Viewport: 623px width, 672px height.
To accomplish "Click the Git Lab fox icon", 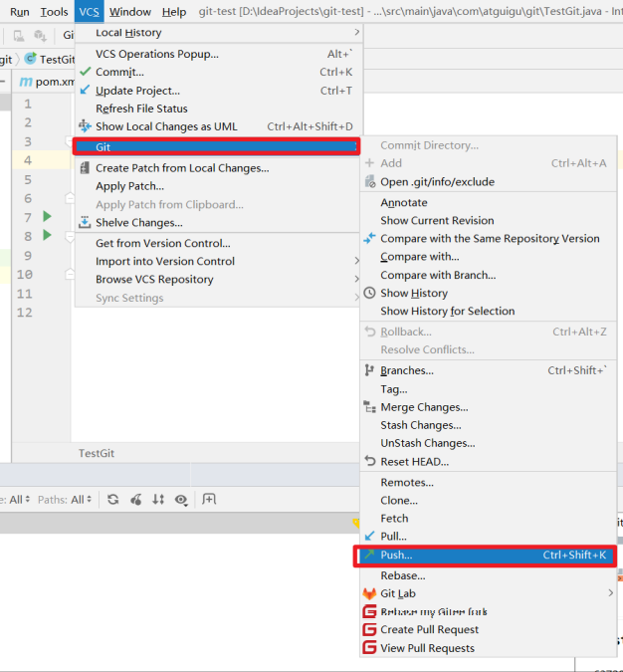I will [x=369, y=593].
